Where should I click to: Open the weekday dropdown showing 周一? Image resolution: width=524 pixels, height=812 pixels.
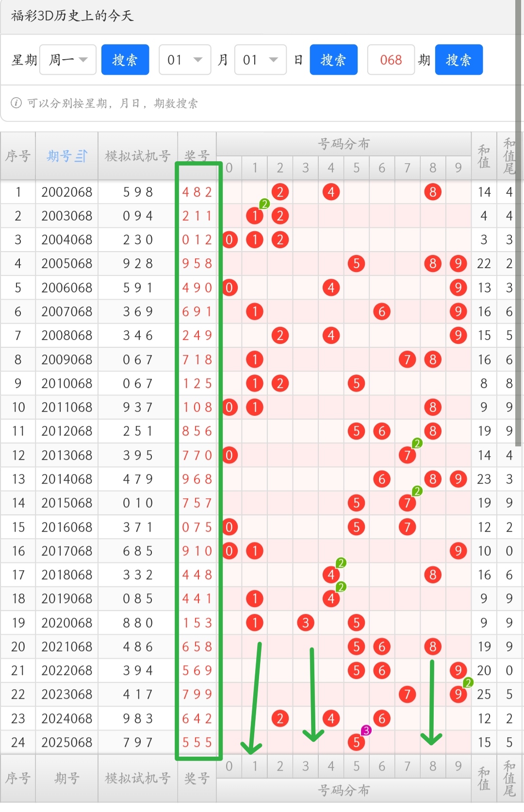[68, 60]
